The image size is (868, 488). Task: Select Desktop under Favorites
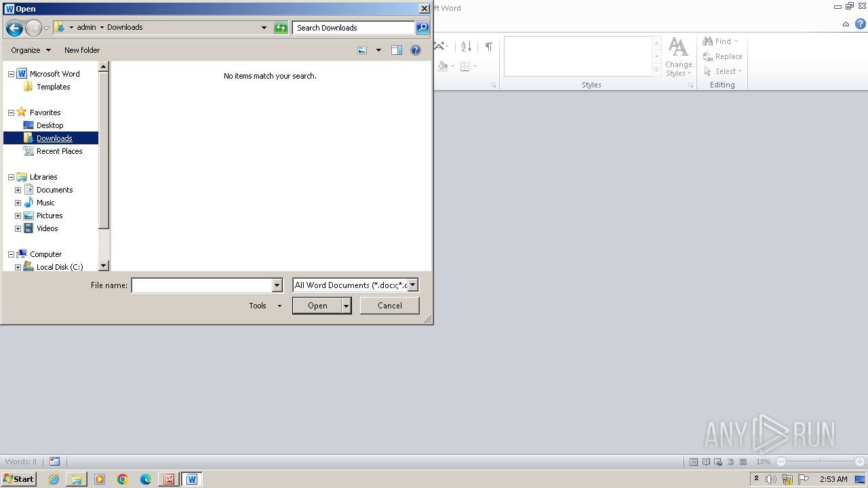[50, 125]
